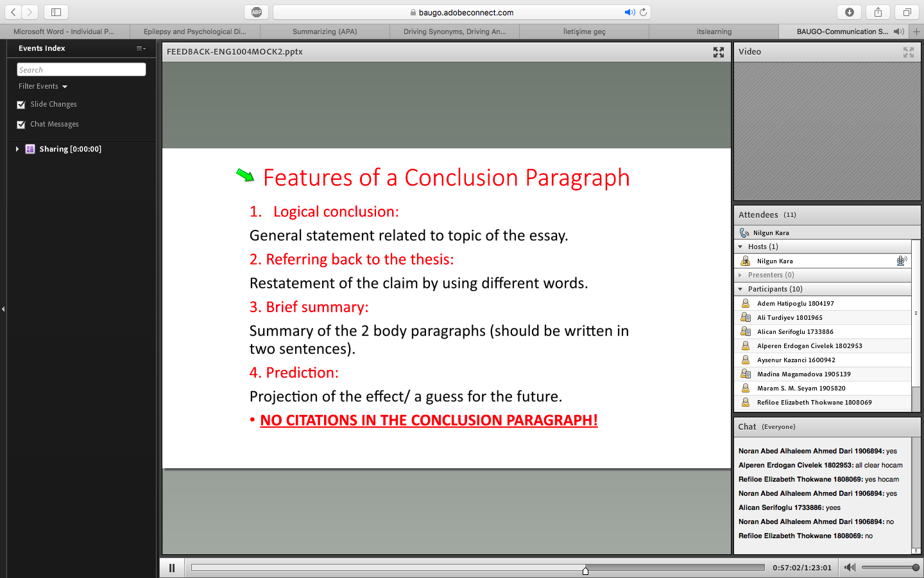Pause the recording playback
Viewport: 924px width, 578px height.
coord(172,568)
